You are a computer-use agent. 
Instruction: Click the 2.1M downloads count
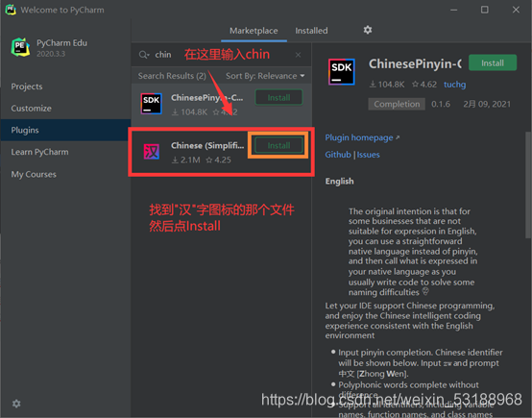pyautogui.click(x=186, y=160)
